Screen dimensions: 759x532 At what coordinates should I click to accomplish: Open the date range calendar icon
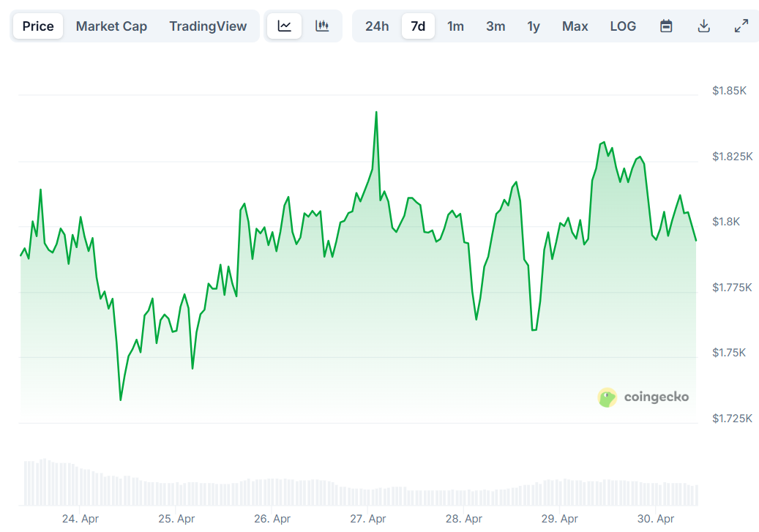[666, 26]
